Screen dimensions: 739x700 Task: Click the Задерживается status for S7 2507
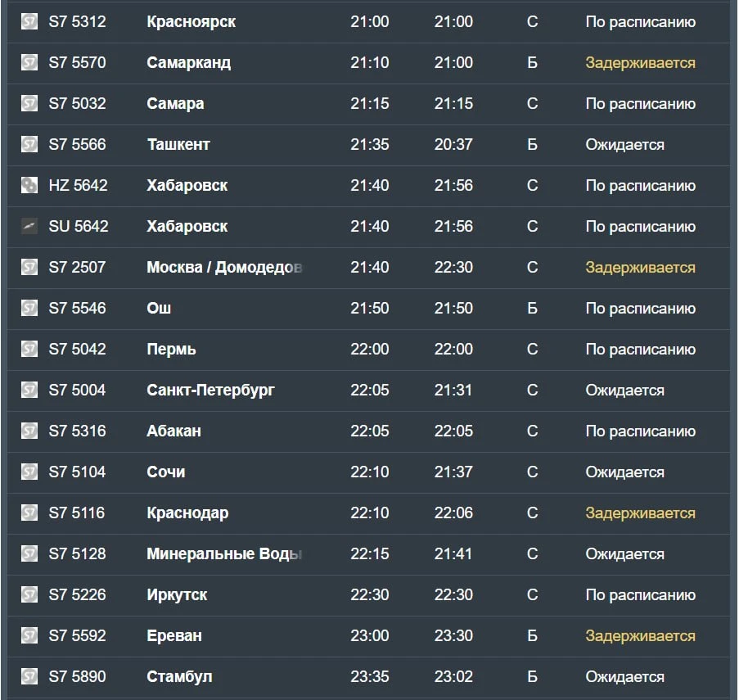641,267
